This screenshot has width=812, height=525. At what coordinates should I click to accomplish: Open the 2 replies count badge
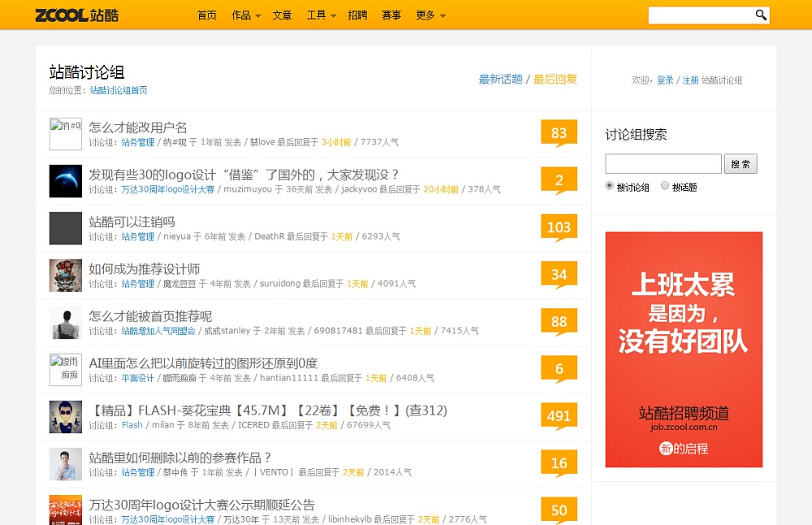click(x=559, y=180)
